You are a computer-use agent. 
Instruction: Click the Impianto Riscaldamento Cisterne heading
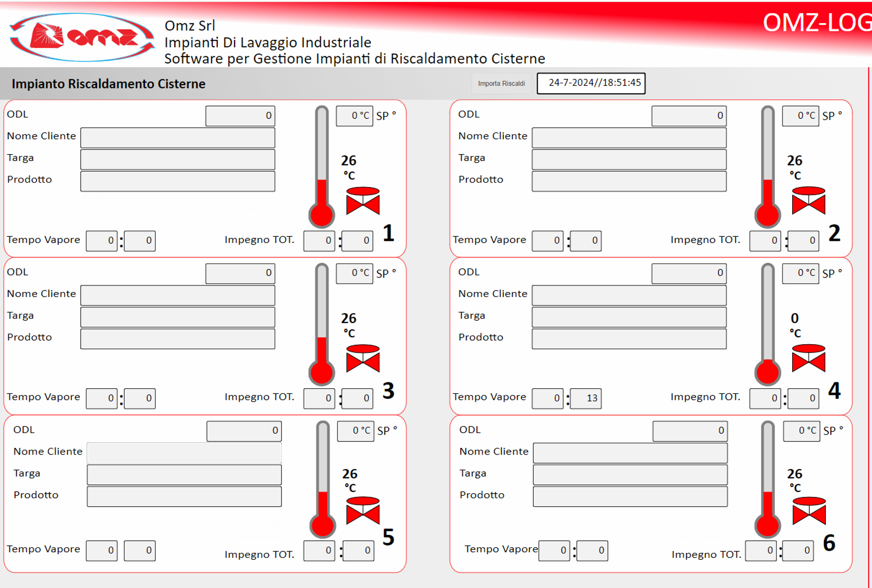(108, 84)
